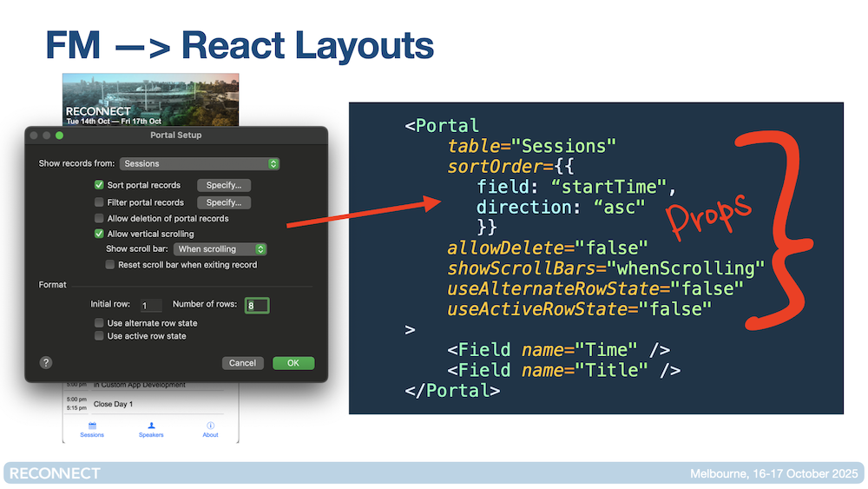Confirm Portal Setup with OK

pyautogui.click(x=293, y=363)
